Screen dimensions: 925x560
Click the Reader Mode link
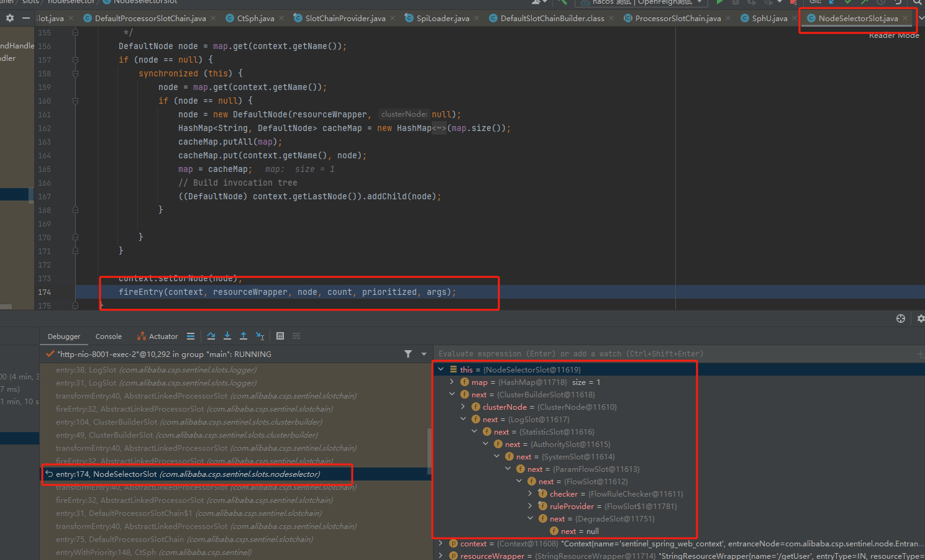point(894,35)
